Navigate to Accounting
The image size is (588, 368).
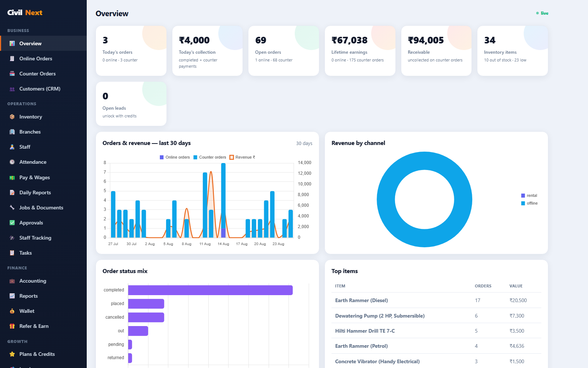pyautogui.click(x=43, y=281)
